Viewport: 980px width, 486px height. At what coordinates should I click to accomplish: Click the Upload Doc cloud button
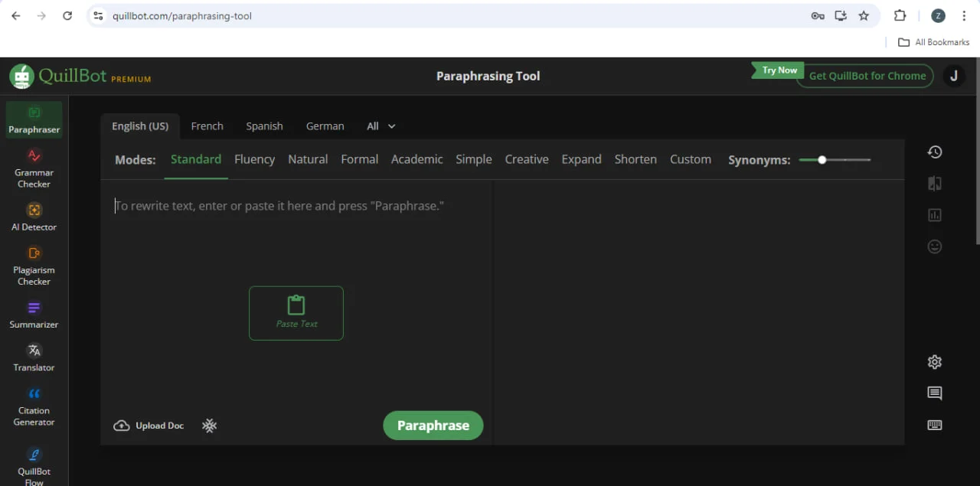(149, 426)
